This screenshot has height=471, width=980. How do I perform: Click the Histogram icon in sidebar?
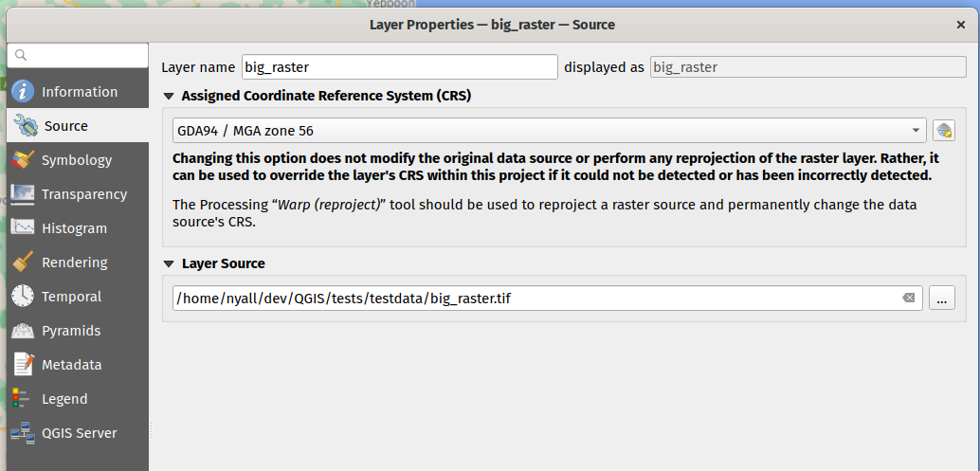coord(24,228)
